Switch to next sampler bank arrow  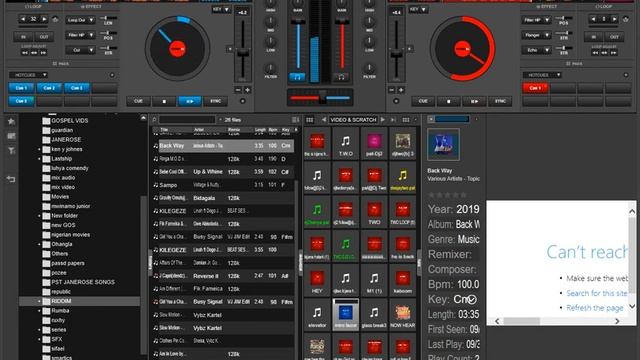click(383, 120)
